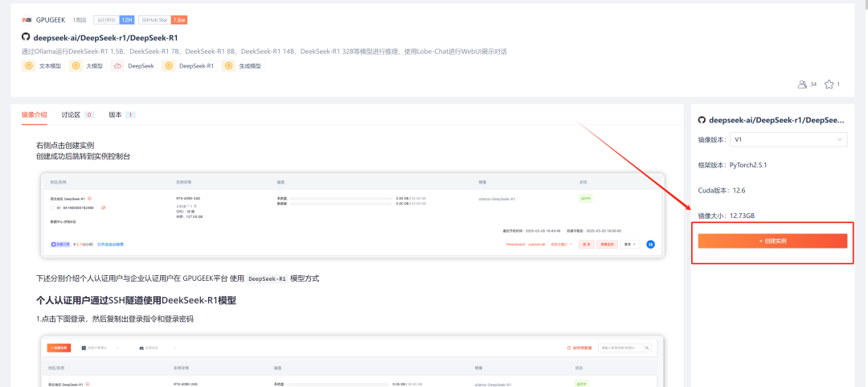Viewport: 868px width, 387px height.
Task: Click the 框架版本 PyTorch2.5.1 text
Action: (732, 165)
